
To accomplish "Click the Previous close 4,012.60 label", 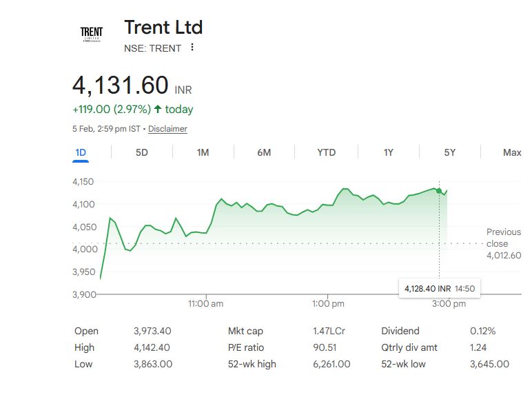I will pyautogui.click(x=503, y=244).
